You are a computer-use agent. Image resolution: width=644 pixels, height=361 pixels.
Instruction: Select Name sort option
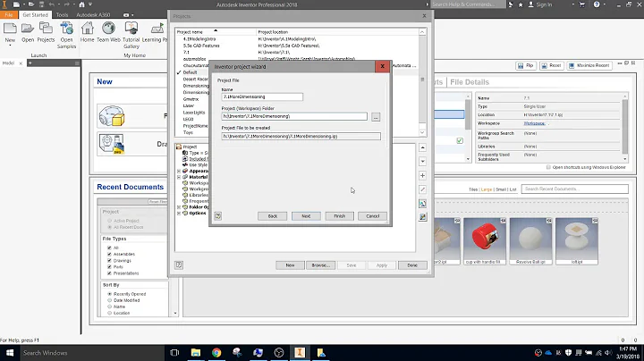110,306
